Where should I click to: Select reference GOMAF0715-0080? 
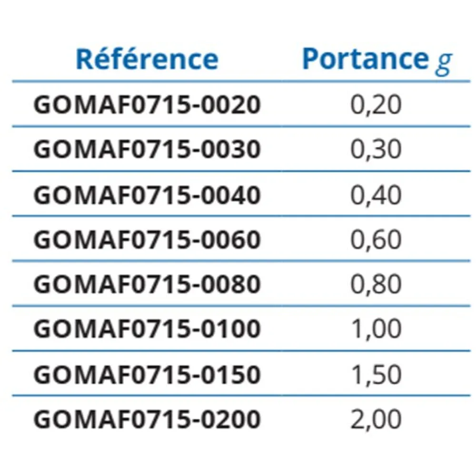(148, 285)
